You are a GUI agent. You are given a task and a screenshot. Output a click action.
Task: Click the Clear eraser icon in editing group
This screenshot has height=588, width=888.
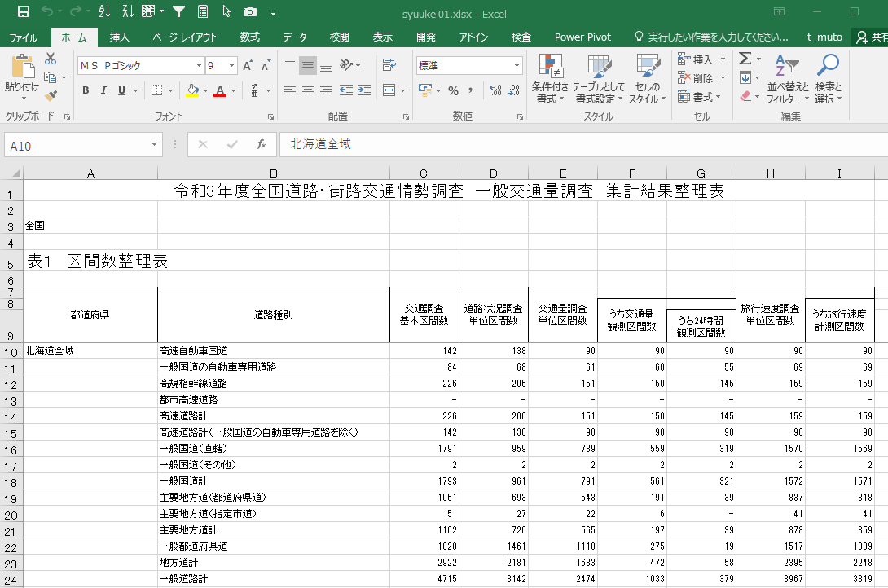pyautogui.click(x=745, y=96)
